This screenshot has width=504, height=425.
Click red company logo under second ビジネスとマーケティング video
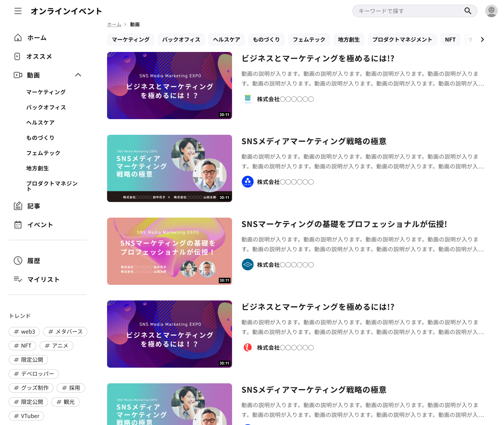(248, 348)
